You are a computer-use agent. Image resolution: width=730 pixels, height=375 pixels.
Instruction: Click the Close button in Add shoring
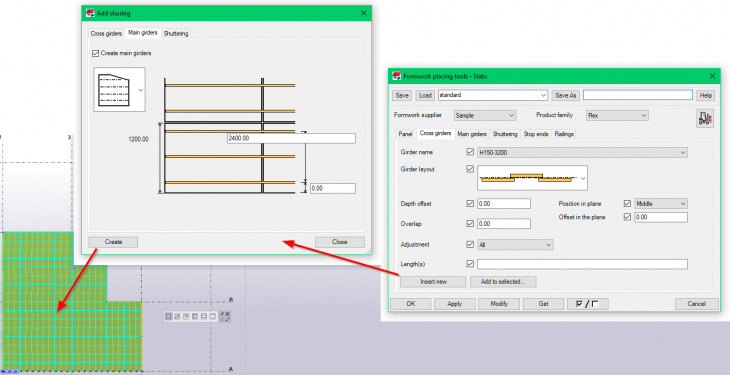340,242
